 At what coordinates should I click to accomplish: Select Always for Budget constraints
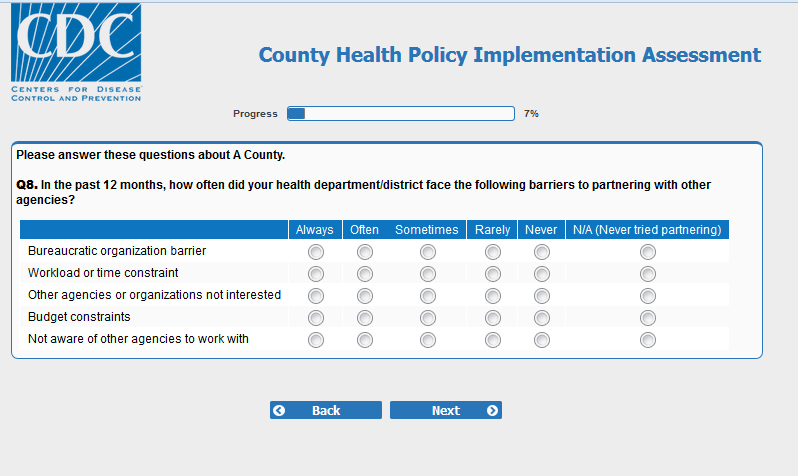pos(316,318)
